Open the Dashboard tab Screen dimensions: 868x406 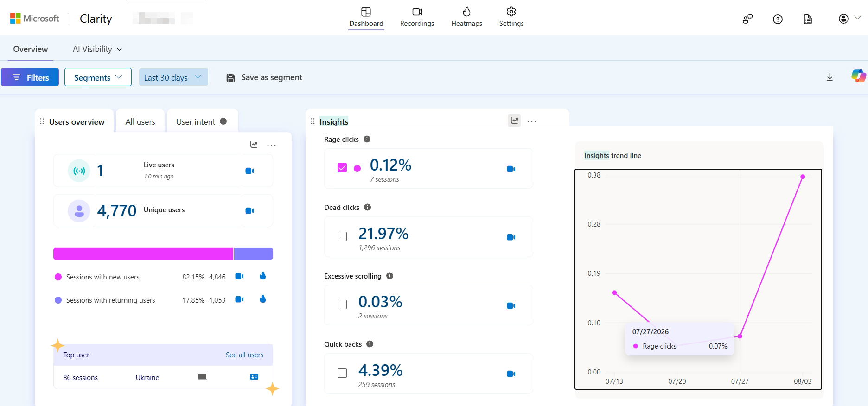(x=366, y=18)
